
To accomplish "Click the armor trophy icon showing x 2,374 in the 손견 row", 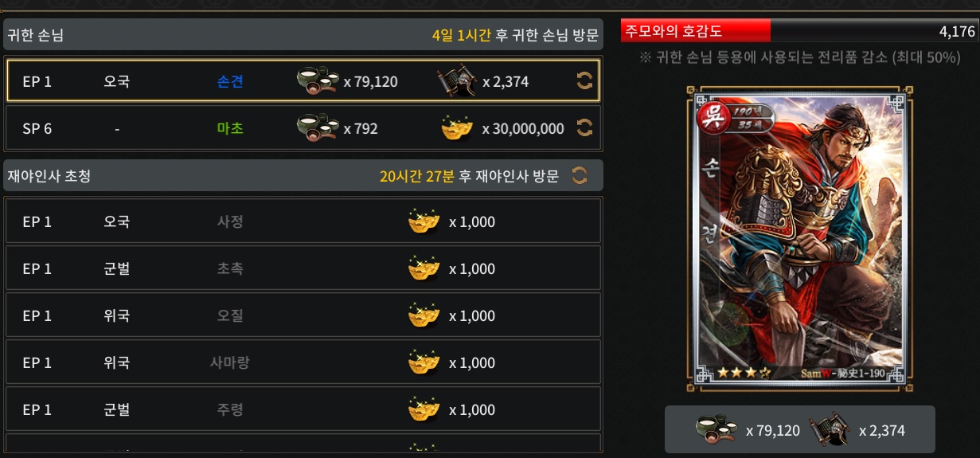I will 457,81.
